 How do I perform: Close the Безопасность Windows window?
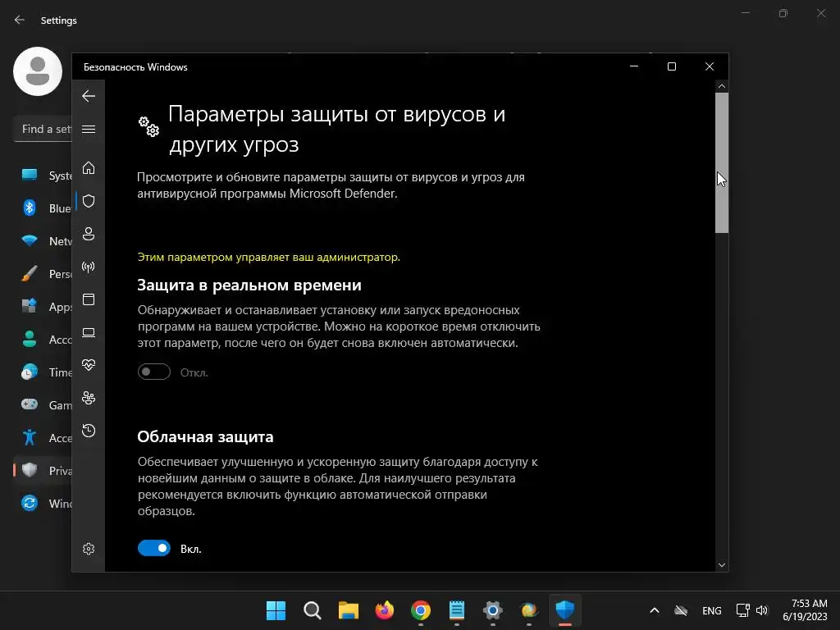(x=710, y=66)
